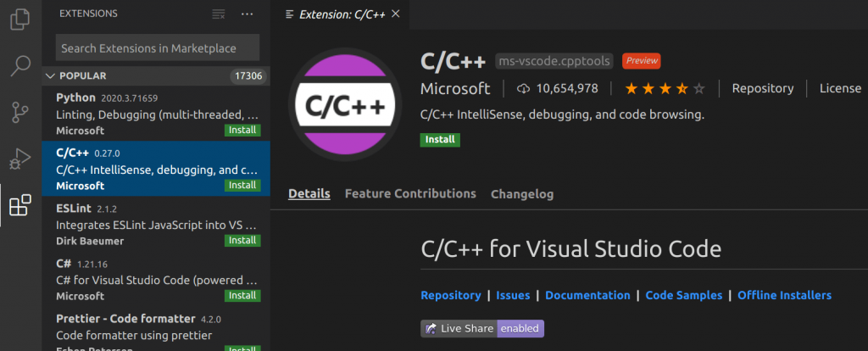Click the Live Share enabled badge

pyautogui.click(x=482, y=328)
